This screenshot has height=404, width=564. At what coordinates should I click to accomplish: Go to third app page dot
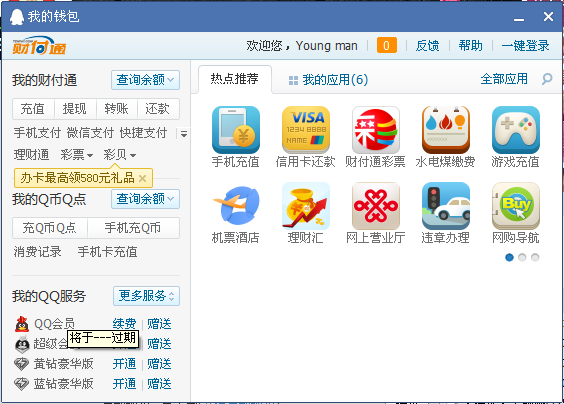click(535, 257)
